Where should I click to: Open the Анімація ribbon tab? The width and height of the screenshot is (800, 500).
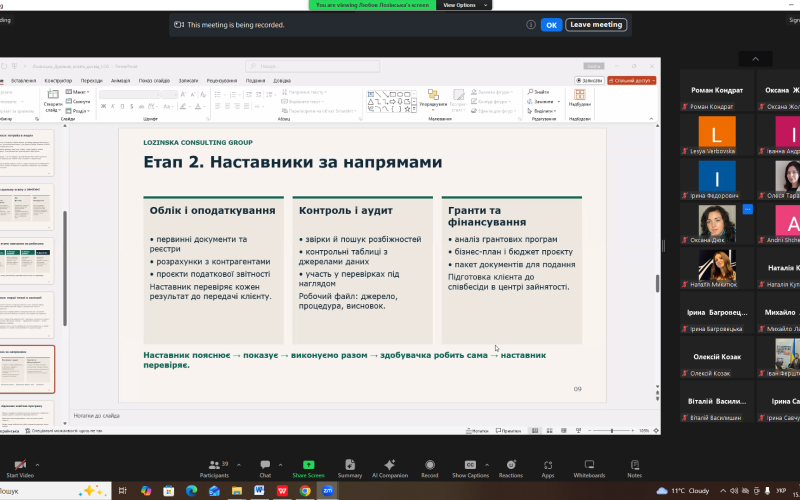(x=120, y=81)
